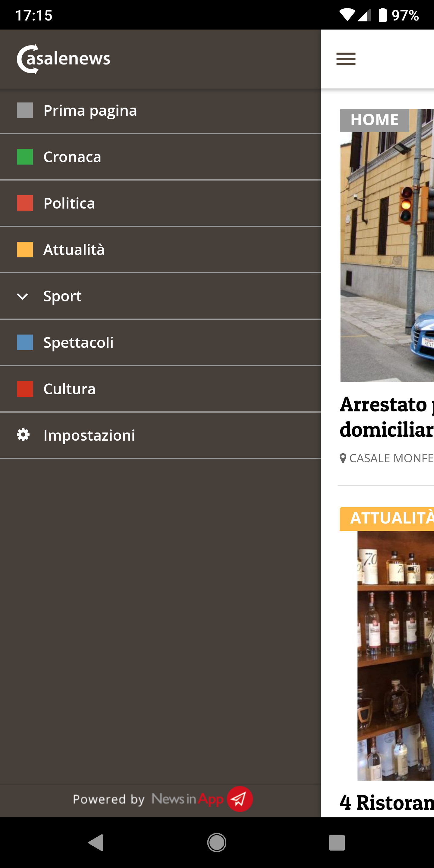
Task: Open the Attualità section
Action: (x=160, y=250)
